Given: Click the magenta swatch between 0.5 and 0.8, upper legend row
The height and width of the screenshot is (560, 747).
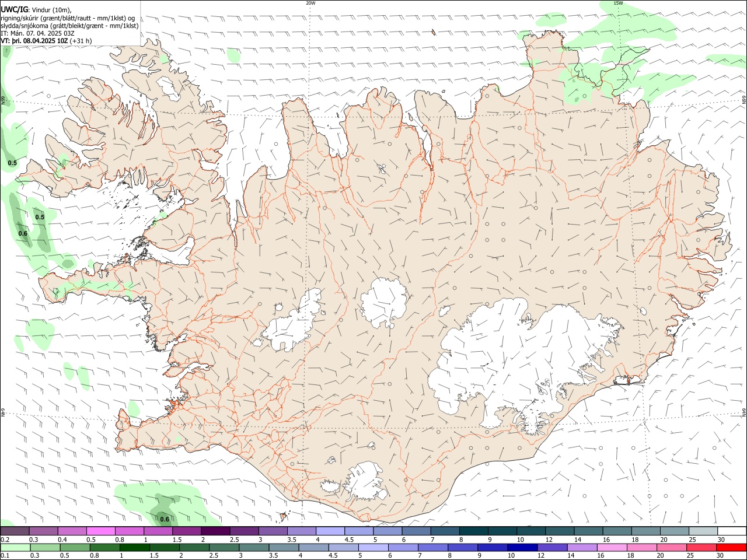Looking at the screenshot, I should coord(100,531).
